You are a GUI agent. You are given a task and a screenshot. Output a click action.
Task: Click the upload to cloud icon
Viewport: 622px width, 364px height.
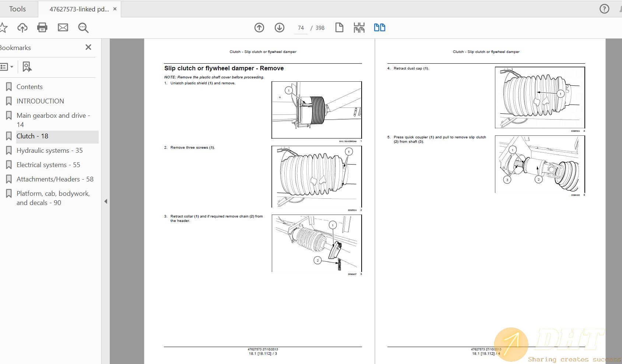(x=22, y=28)
